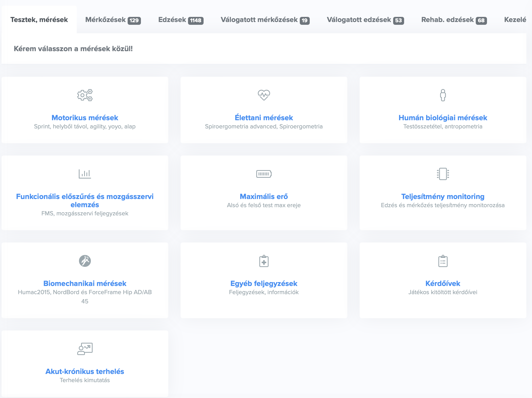Click the chip icon above Teljesítmény monitoring

click(x=443, y=174)
